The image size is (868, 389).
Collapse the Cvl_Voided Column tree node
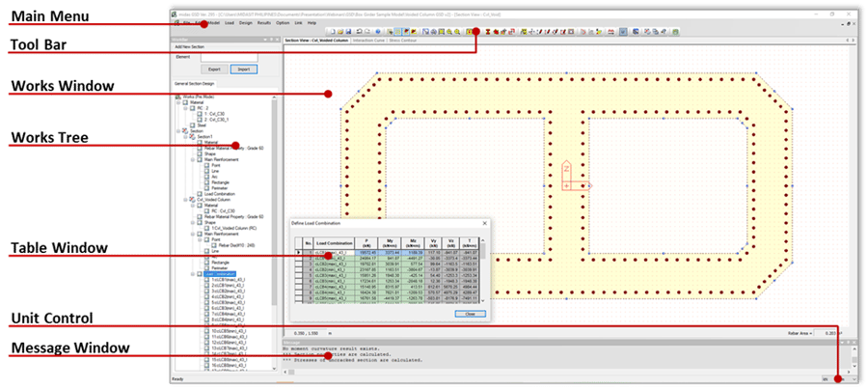[x=185, y=200]
